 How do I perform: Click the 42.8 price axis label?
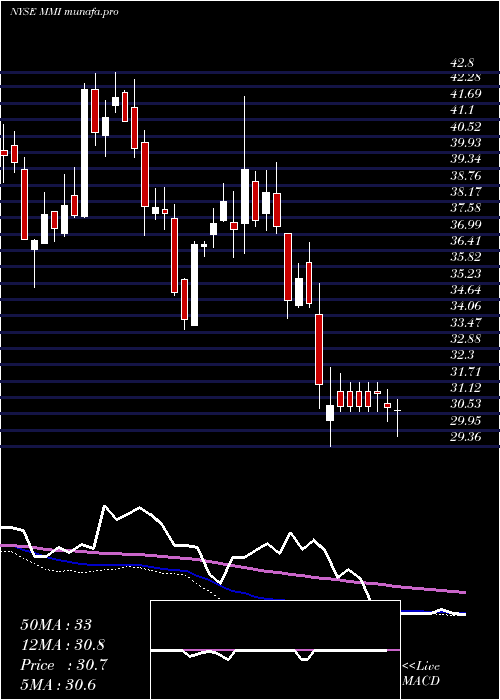coord(462,62)
